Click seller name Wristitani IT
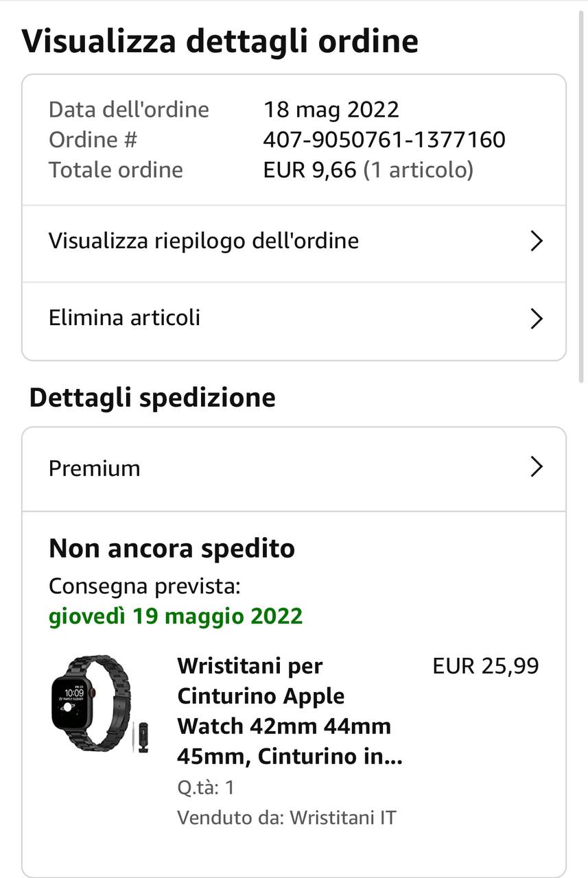The height and width of the screenshot is (878, 588). (x=342, y=818)
